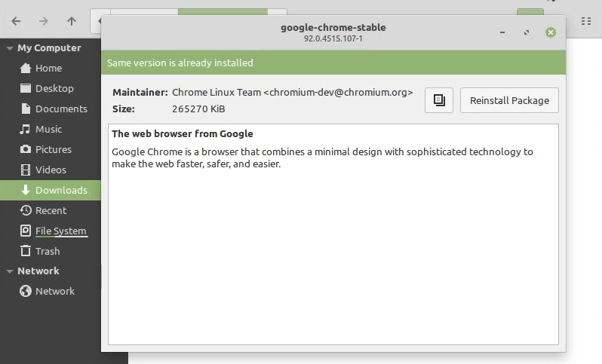This screenshot has height=364, width=602.
Task: Click the Downloads arrow icon
Action: coord(26,190)
